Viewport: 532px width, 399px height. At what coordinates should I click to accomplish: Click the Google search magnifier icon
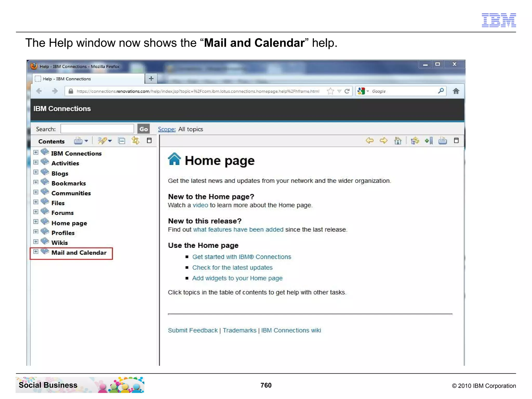[x=441, y=91]
